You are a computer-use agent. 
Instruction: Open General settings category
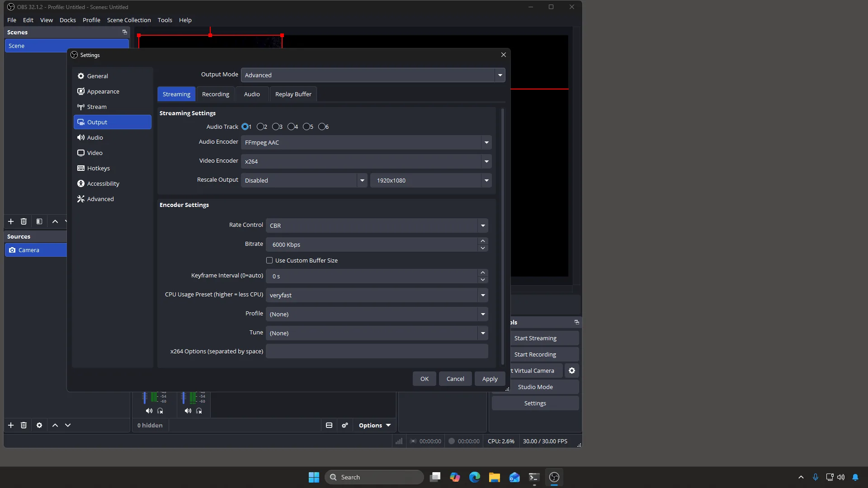pyautogui.click(x=112, y=76)
